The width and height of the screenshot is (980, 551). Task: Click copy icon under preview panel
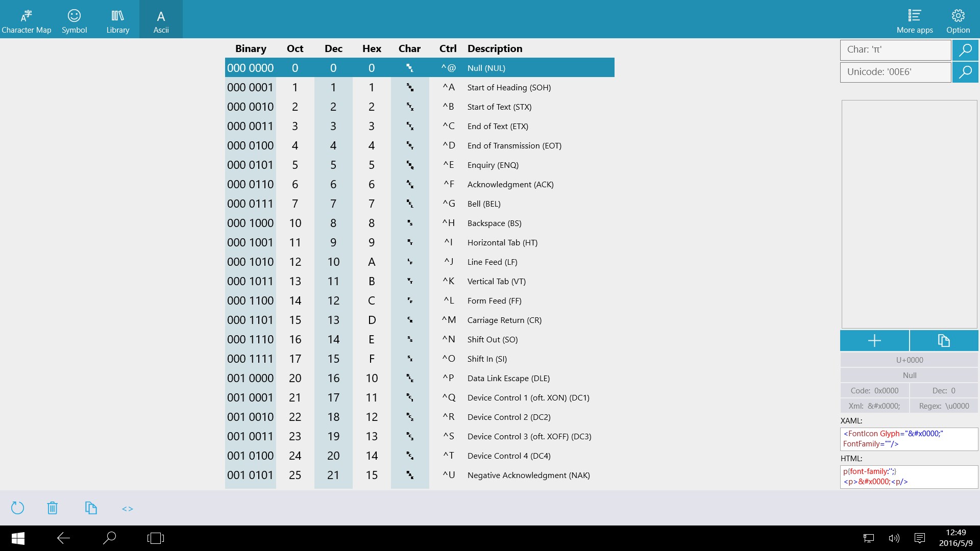[944, 340]
